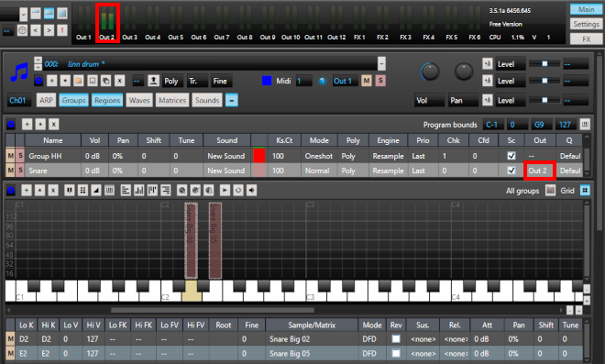Open the linn drum program dropdown arrow
This screenshot has height=364, width=605.
pyautogui.click(x=381, y=63)
